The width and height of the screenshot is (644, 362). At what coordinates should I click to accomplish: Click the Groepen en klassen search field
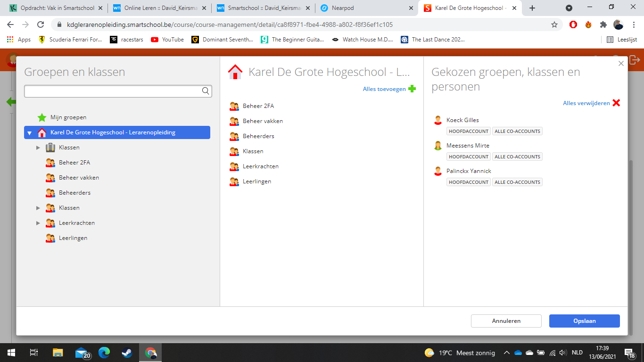112,91
